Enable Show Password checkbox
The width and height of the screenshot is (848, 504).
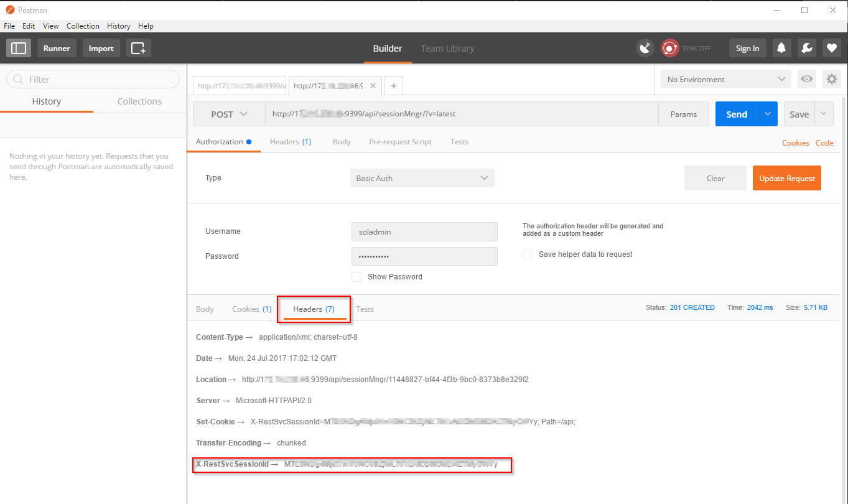coord(356,276)
